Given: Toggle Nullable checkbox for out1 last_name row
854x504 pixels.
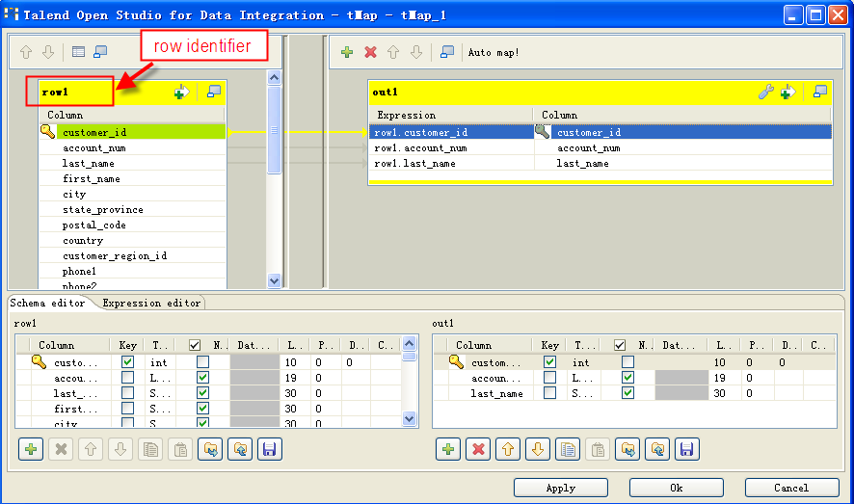Looking at the screenshot, I should click(627, 393).
